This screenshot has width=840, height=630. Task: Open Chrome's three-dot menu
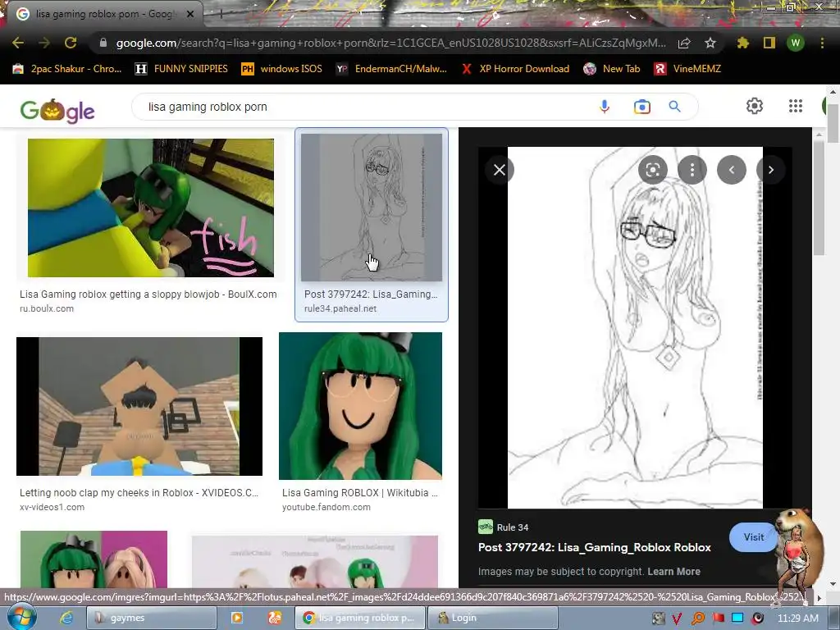click(822, 43)
